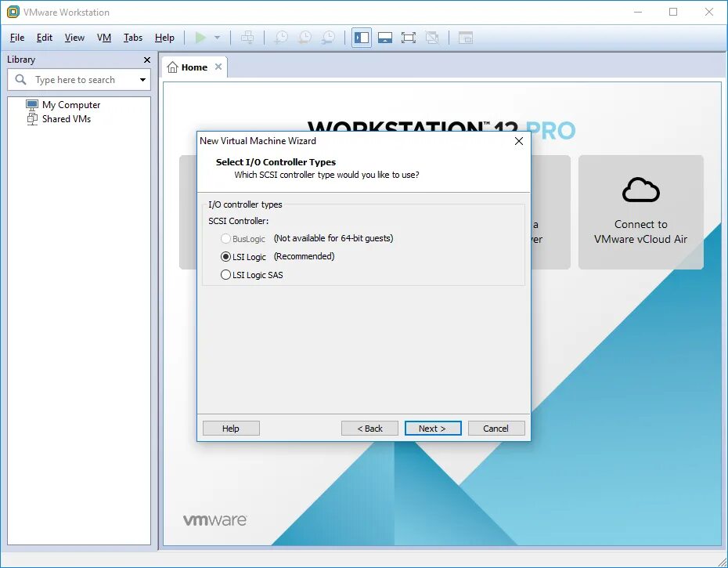The image size is (728, 568).
Task: Click the vmware logo on Home page
Action: click(x=215, y=519)
